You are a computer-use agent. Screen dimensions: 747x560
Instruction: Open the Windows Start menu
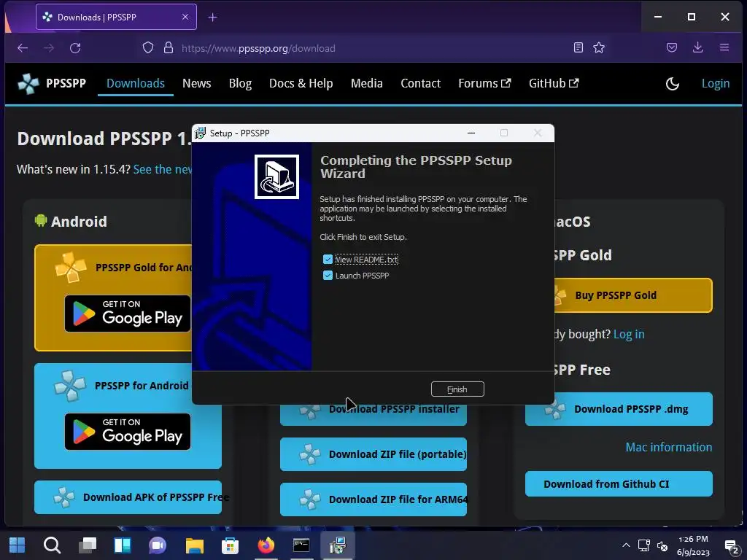tap(18, 545)
